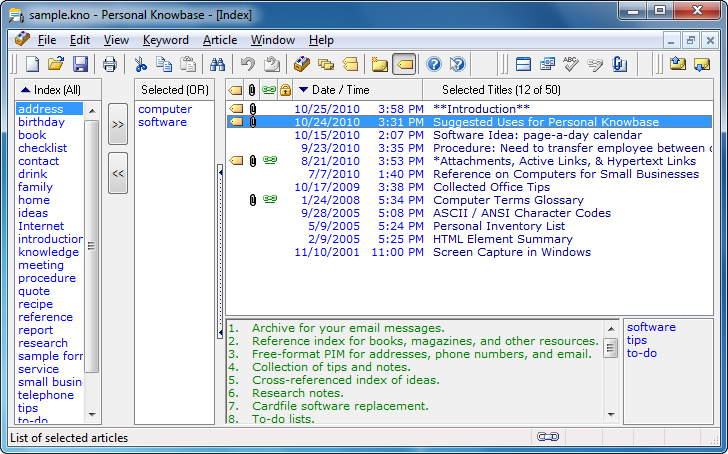Click bottom arrow on the vertical pane splitter
Screen dimensions: 728x454
(220, 332)
